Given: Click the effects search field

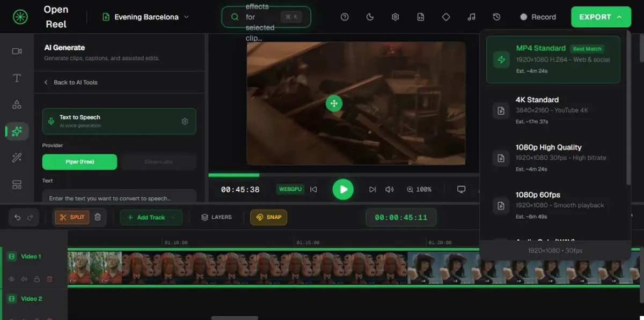Looking at the screenshot, I should [x=266, y=17].
